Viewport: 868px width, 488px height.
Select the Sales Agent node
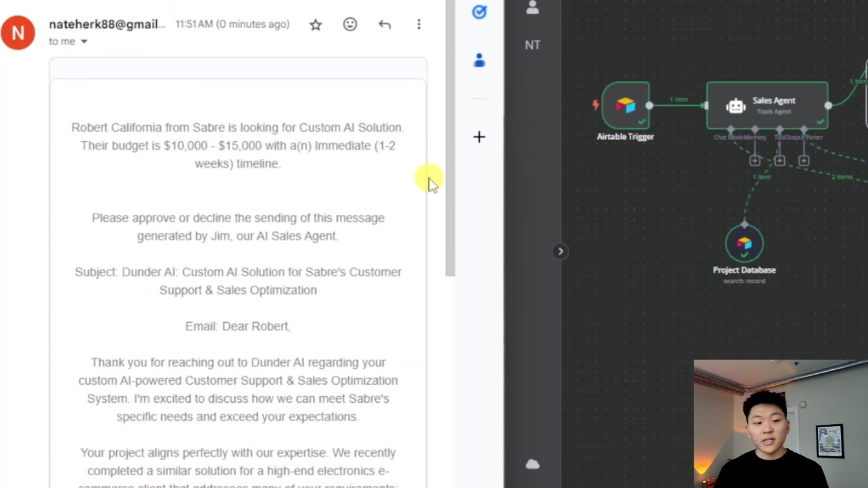click(767, 105)
